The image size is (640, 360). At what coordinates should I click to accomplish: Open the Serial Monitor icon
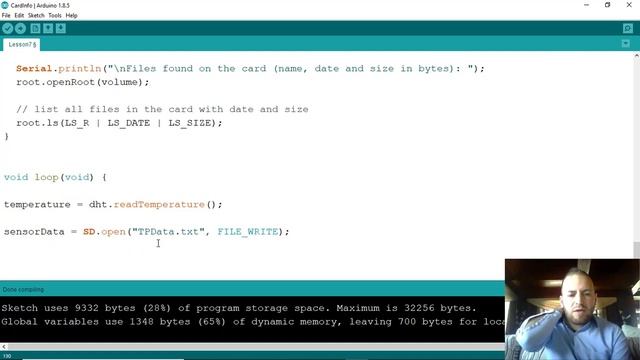pos(628,28)
